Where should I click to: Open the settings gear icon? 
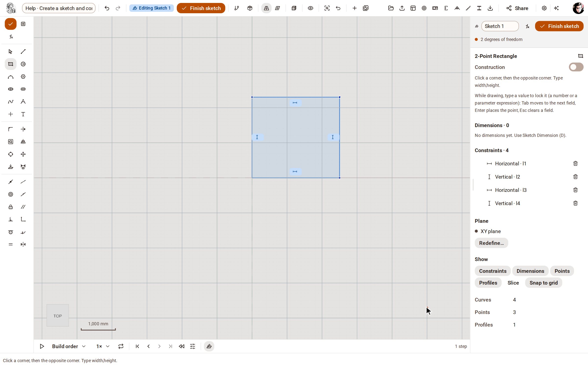[x=544, y=8]
